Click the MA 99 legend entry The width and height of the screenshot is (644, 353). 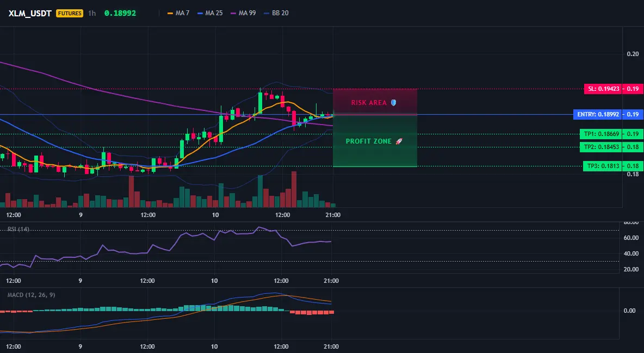[243, 13]
